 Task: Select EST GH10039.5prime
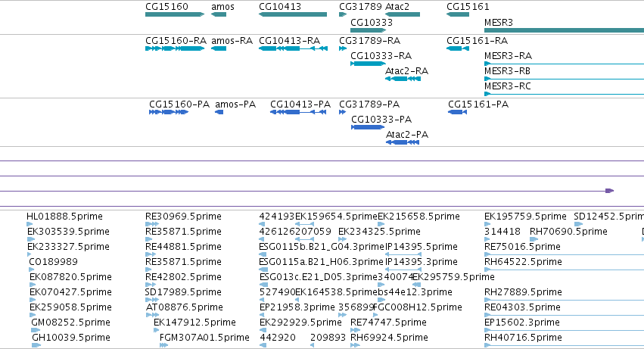71,338
